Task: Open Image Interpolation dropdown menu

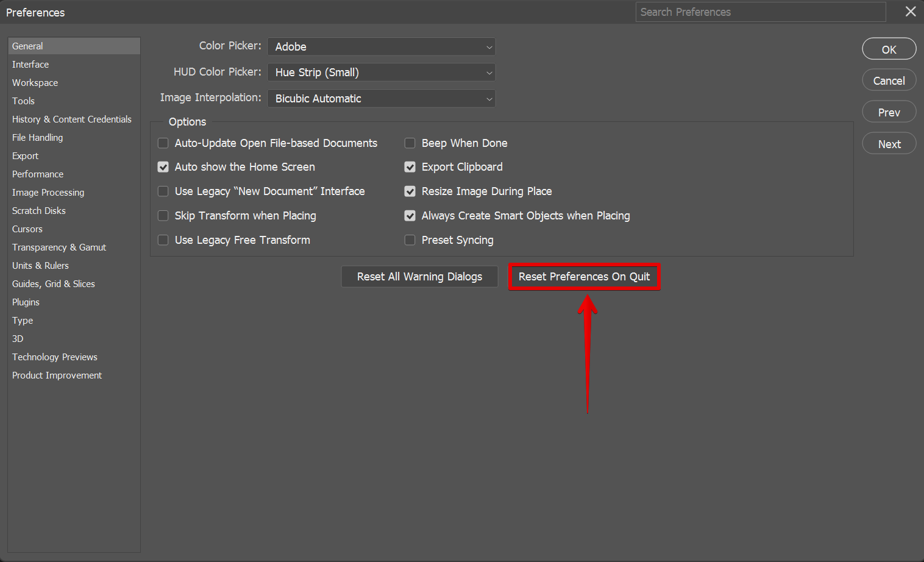Action: point(381,99)
